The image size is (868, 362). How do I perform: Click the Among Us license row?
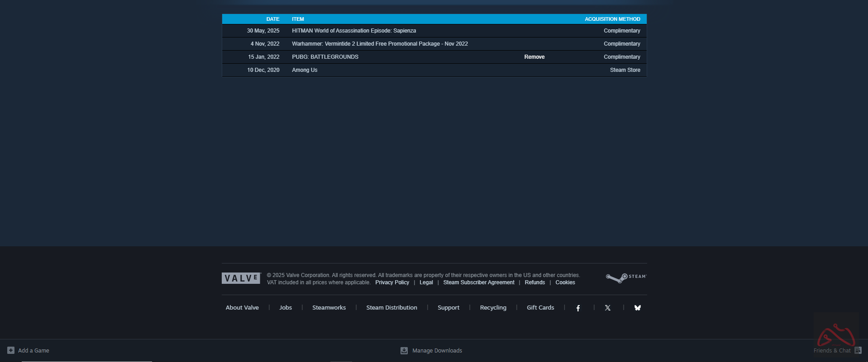(305, 70)
